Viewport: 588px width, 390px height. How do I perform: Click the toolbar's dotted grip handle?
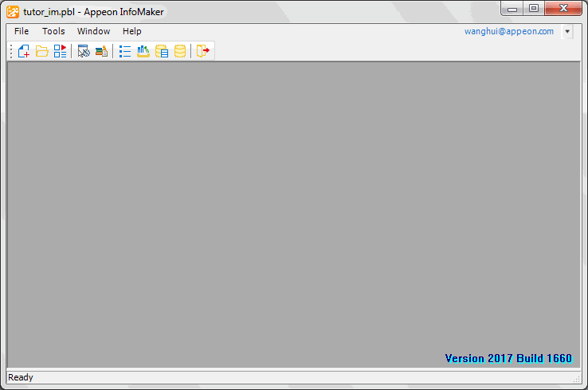coord(11,51)
